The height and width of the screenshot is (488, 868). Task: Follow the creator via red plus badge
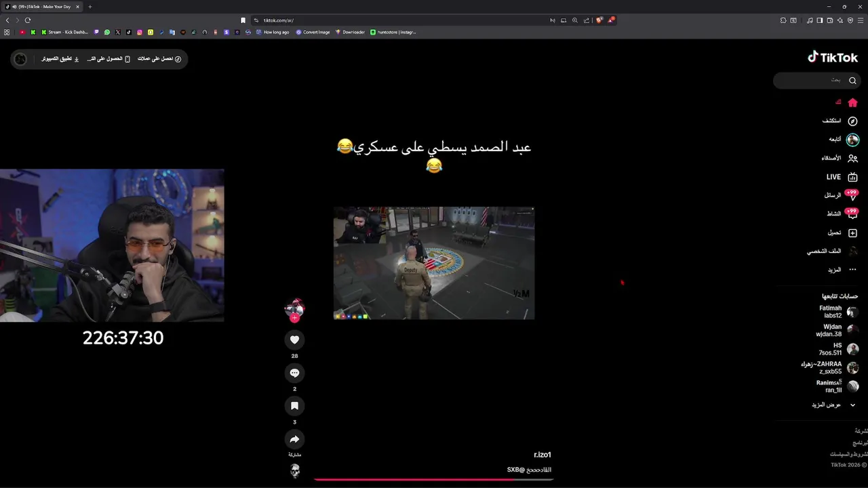(x=294, y=318)
